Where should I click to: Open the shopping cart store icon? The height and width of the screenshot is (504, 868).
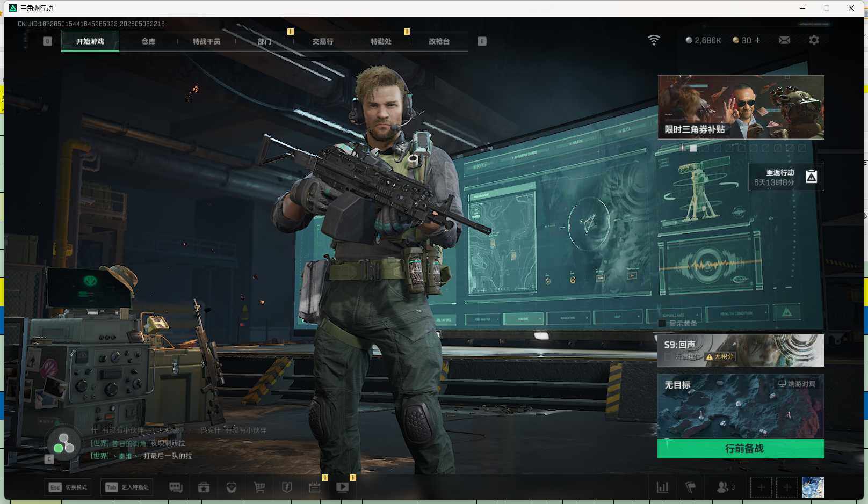(259, 487)
